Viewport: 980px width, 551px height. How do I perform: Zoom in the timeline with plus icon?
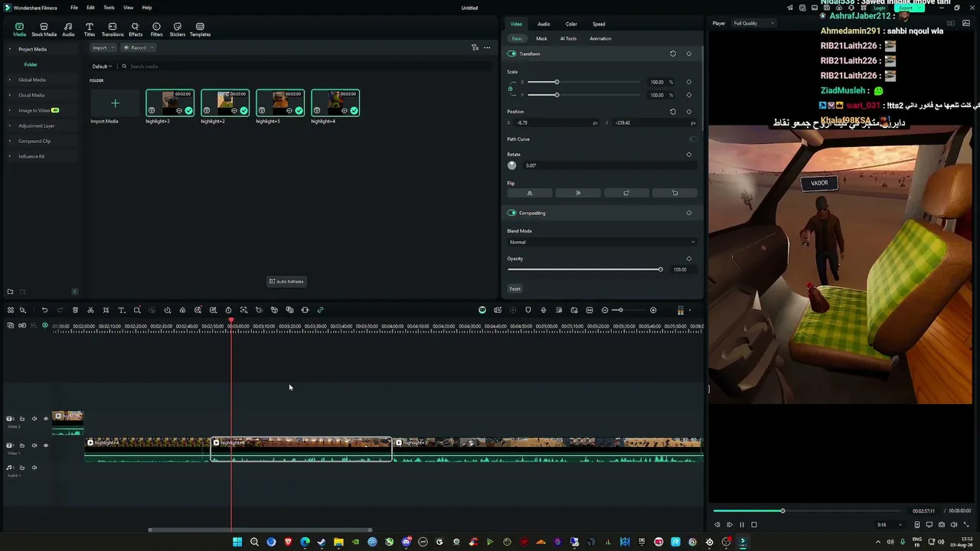[x=653, y=310]
